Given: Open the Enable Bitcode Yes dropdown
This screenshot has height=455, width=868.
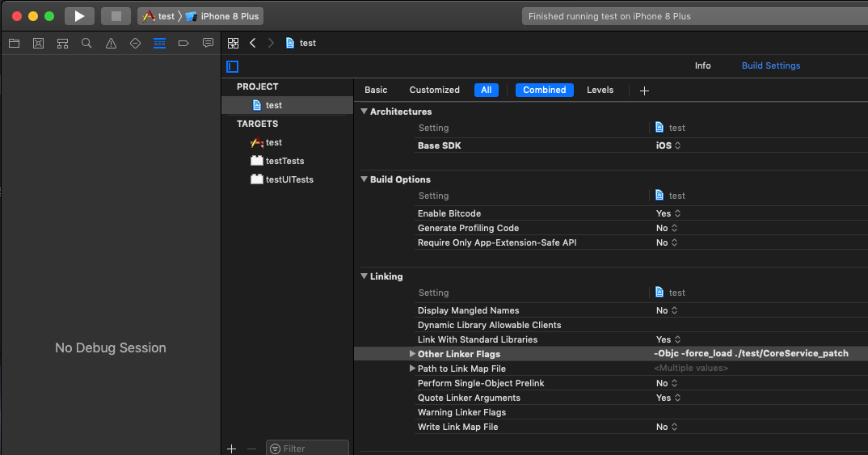Looking at the screenshot, I should pos(668,213).
